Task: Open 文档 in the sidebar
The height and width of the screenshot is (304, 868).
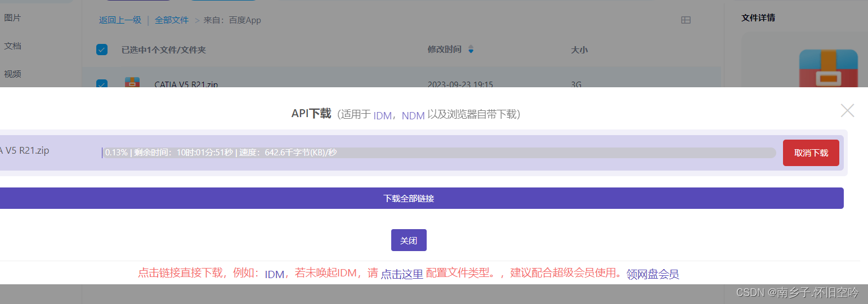Action: pyautogui.click(x=12, y=46)
